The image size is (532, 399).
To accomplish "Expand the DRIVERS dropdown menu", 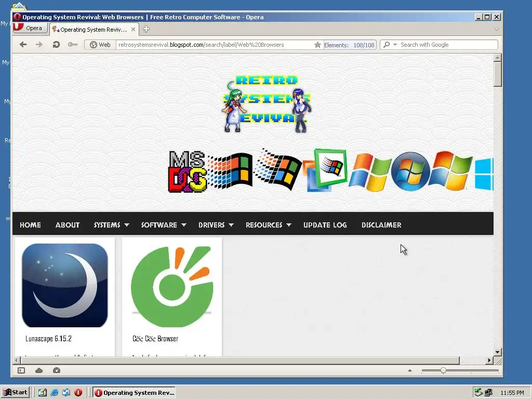I will 216,225.
